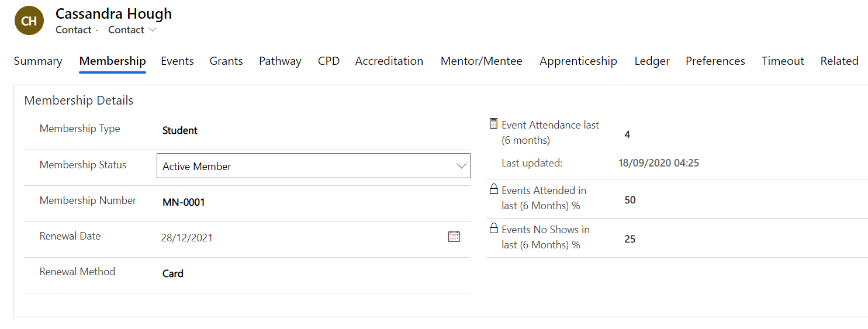Open the Mentor/Mentee tab

point(482,61)
